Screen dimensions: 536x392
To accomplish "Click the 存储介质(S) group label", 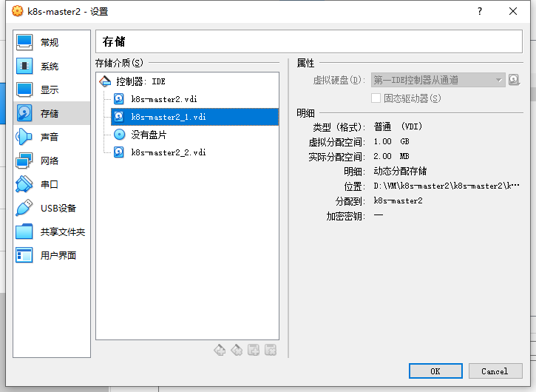I will tap(119, 63).
